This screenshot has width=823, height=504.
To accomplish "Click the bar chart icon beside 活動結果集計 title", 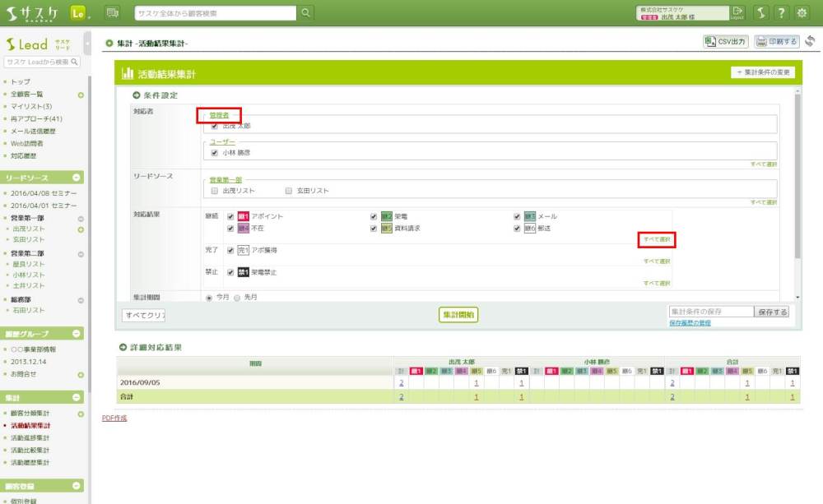I will [x=127, y=73].
